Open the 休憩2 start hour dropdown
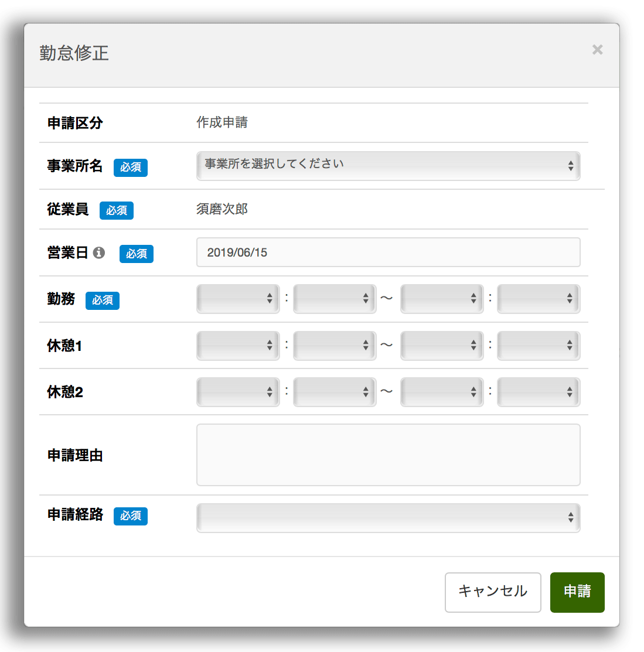644x652 pixels. pos(238,392)
